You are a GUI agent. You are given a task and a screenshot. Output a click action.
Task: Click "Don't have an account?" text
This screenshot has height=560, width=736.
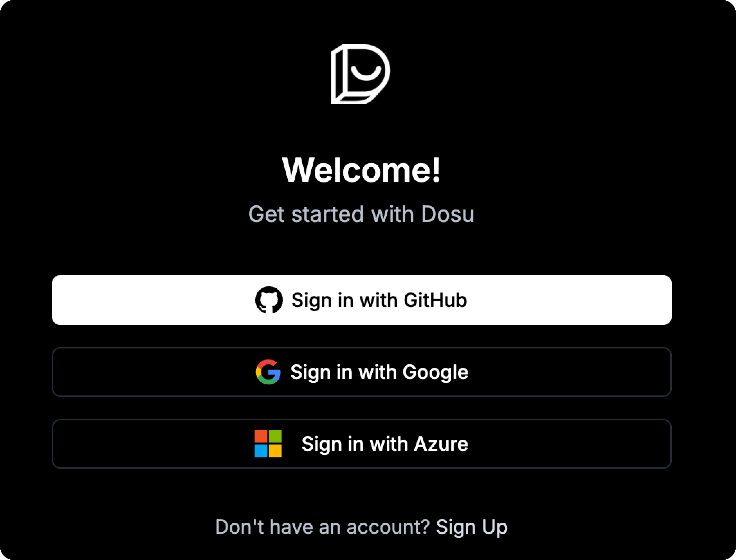pos(322,527)
